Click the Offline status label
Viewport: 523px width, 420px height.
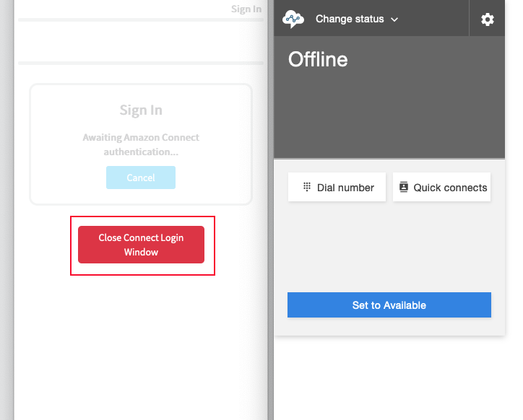(x=318, y=59)
